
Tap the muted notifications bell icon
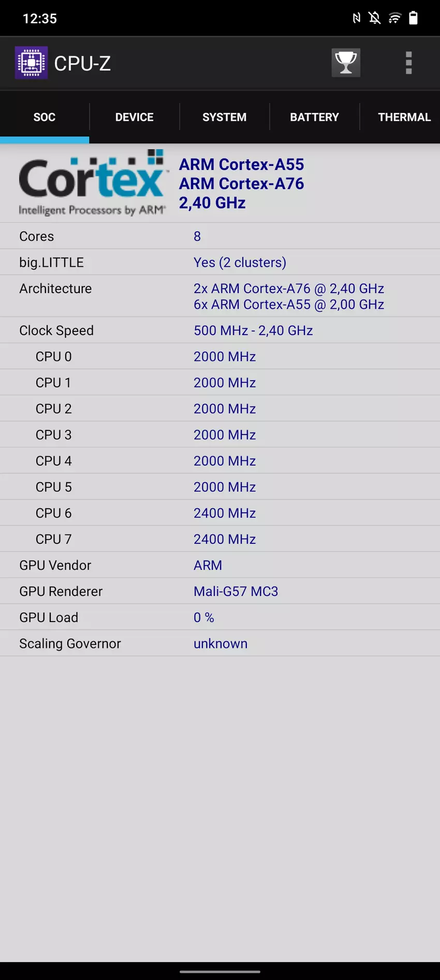[x=375, y=18]
